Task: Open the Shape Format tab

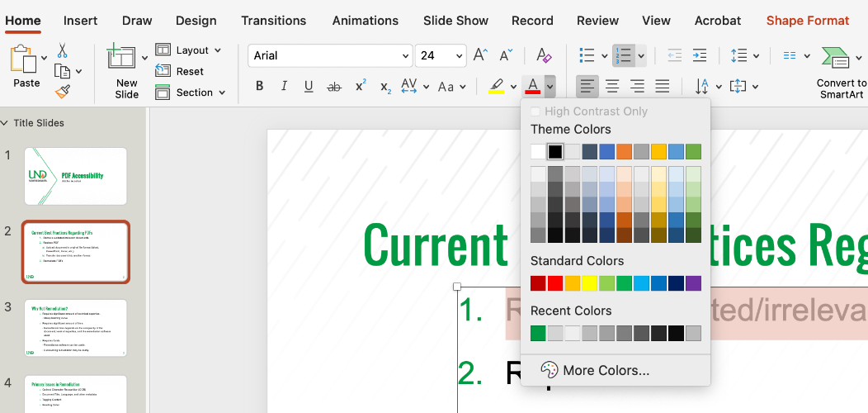Action: click(807, 21)
